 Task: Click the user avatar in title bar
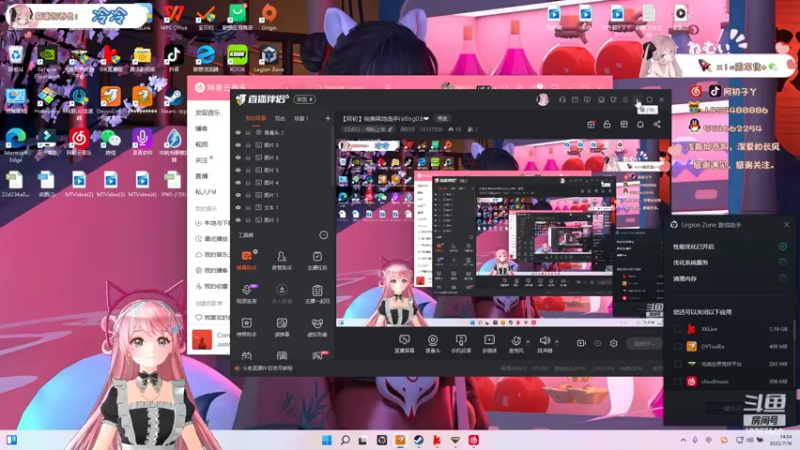pyautogui.click(x=543, y=99)
